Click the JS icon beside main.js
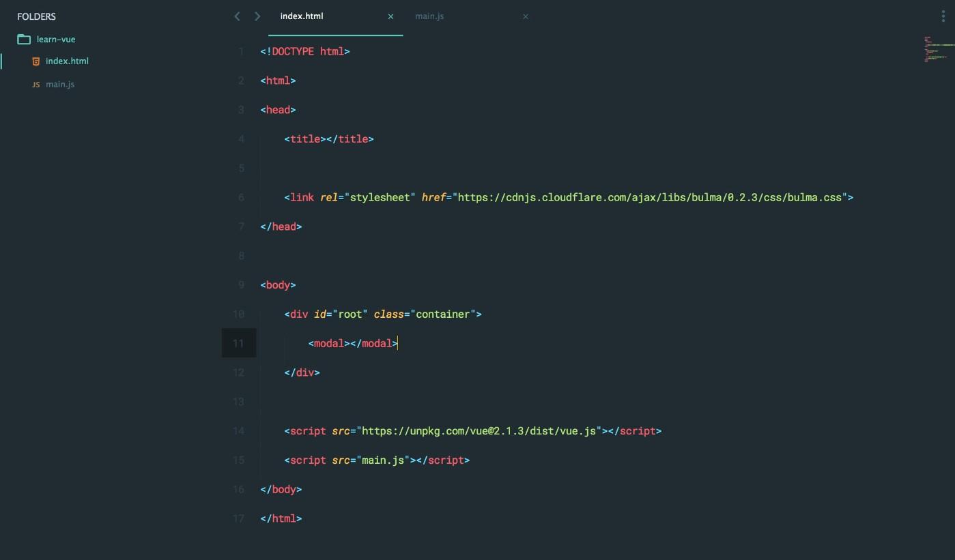The image size is (955, 560). pyautogui.click(x=36, y=85)
